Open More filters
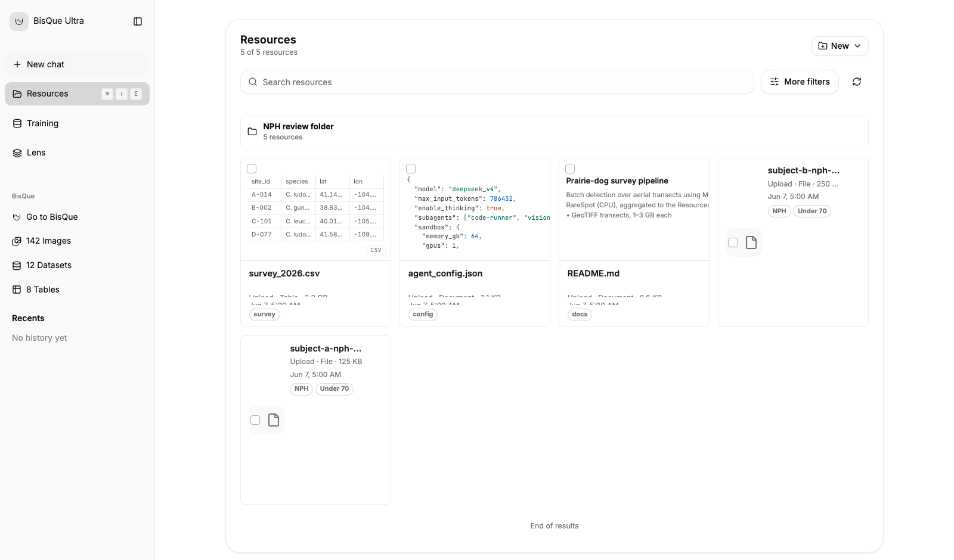This screenshot has width=954, height=560. pos(800,82)
